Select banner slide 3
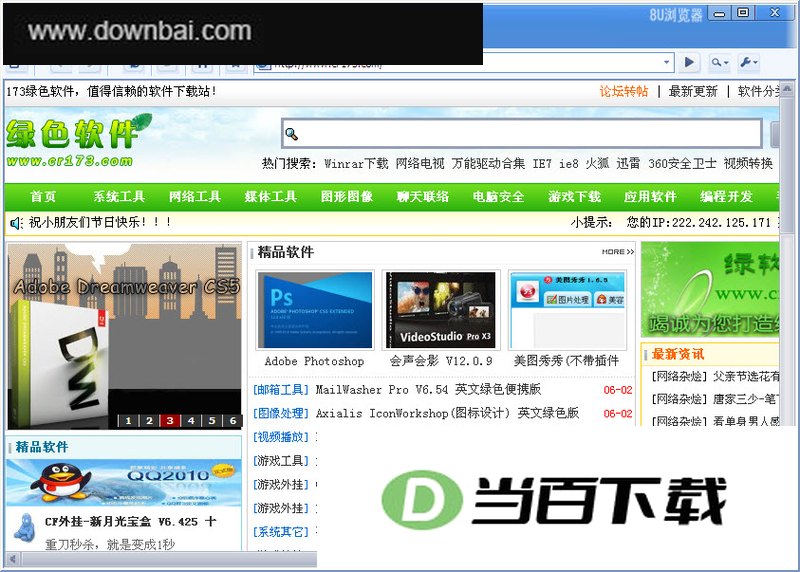The image size is (800, 572). pyautogui.click(x=170, y=420)
